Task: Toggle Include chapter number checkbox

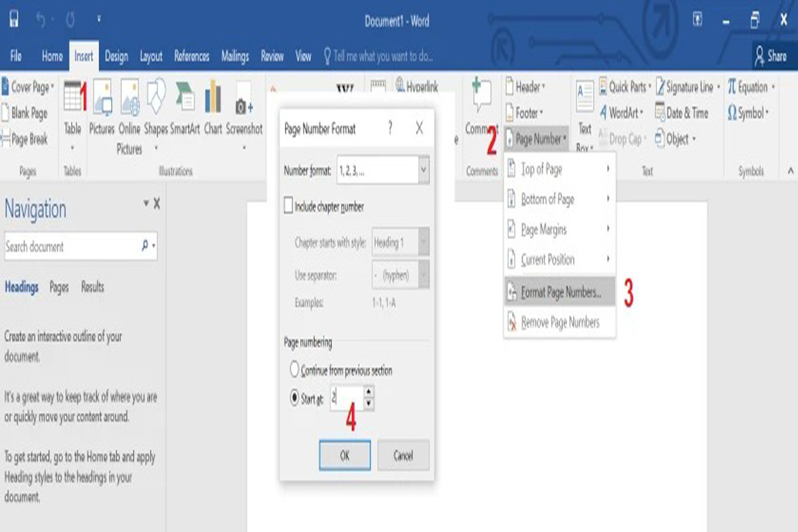Action: [x=289, y=207]
